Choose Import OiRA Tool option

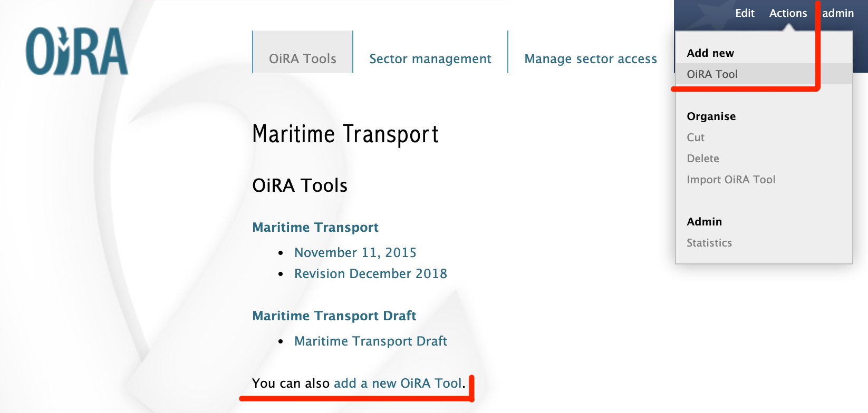[731, 179]
